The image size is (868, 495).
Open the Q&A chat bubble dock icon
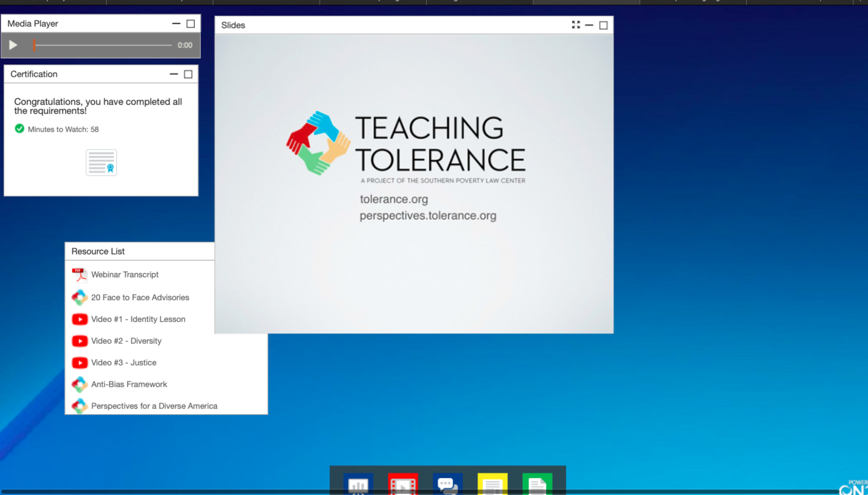coord(448,484)
